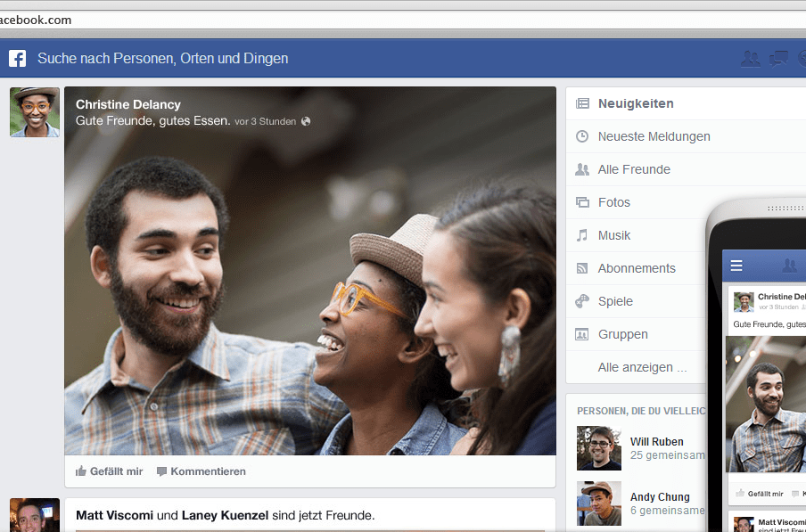Click the globe privacy icon on Christine's post

click(x=306, y=121)
